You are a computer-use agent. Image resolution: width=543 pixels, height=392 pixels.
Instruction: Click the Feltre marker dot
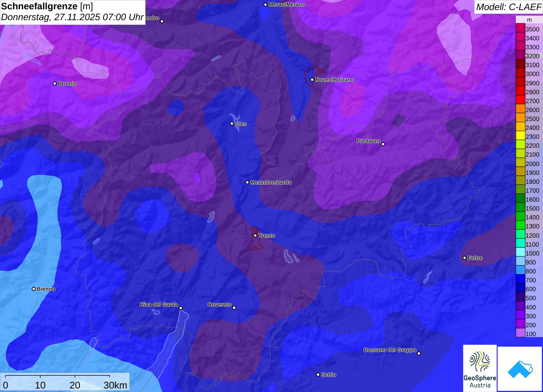click(465, 258)
